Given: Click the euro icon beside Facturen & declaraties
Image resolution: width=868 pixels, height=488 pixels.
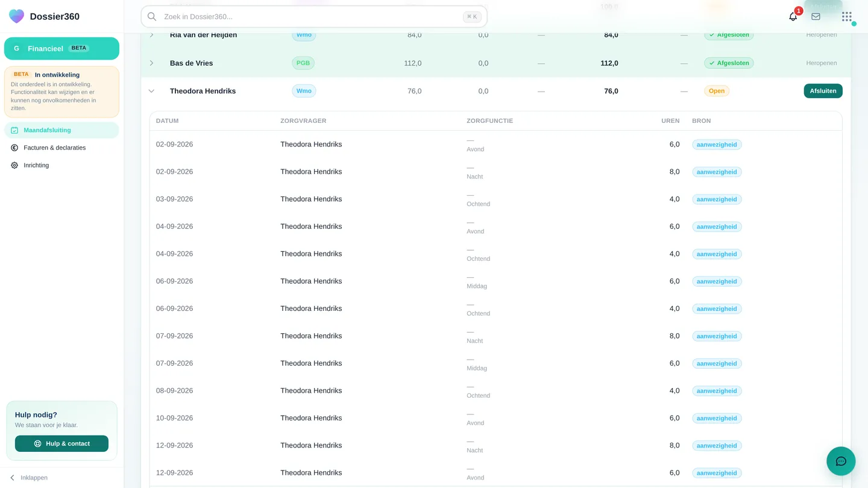Looking at the screenshot, I should [14, 148].
